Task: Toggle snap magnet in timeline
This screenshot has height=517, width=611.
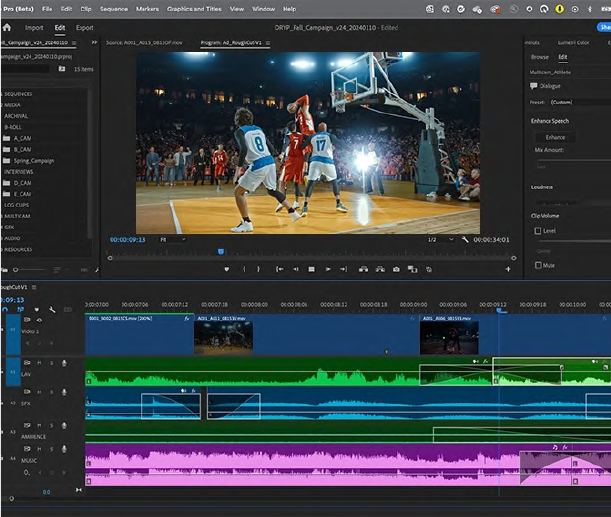Action: [x=5, y=310]
